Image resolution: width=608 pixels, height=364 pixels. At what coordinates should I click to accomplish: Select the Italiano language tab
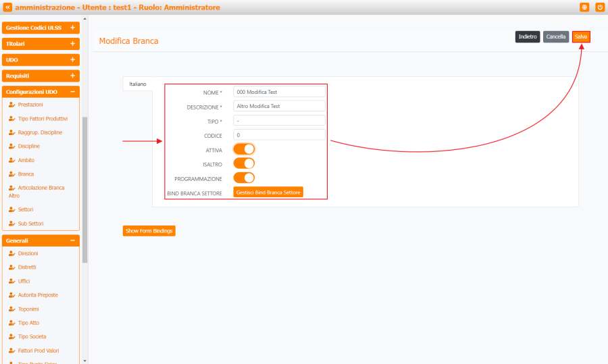tap(137, 84)
